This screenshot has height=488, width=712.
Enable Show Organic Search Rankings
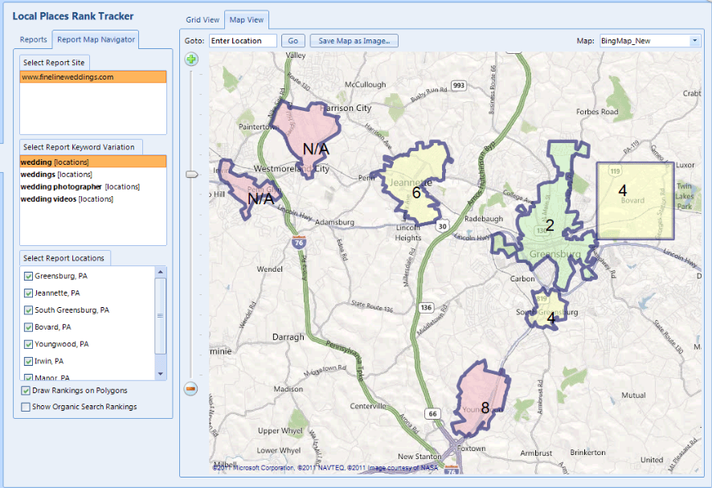tap(26, 407)
